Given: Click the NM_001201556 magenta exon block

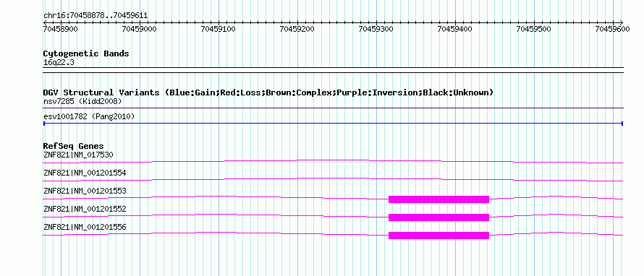Looking at the screenshot, I should (x=438, y=236).
